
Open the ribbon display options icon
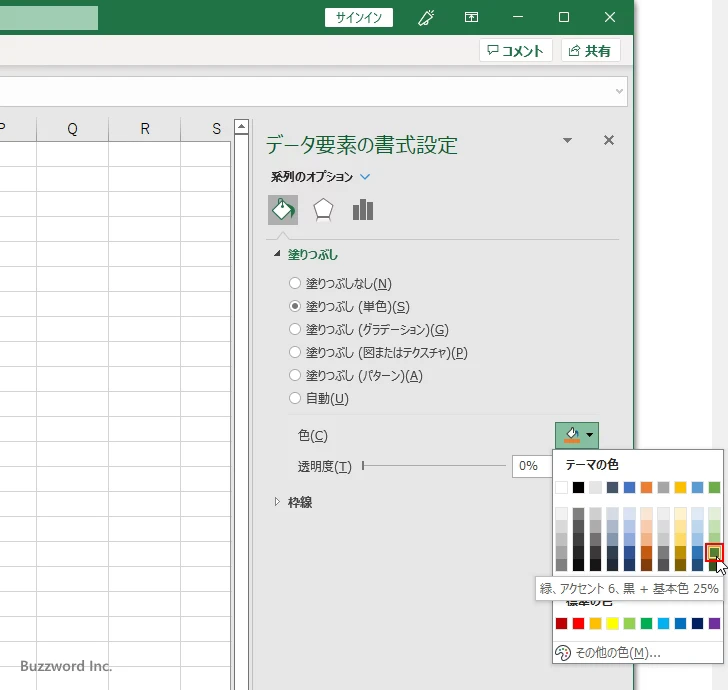tap(471, 18)
